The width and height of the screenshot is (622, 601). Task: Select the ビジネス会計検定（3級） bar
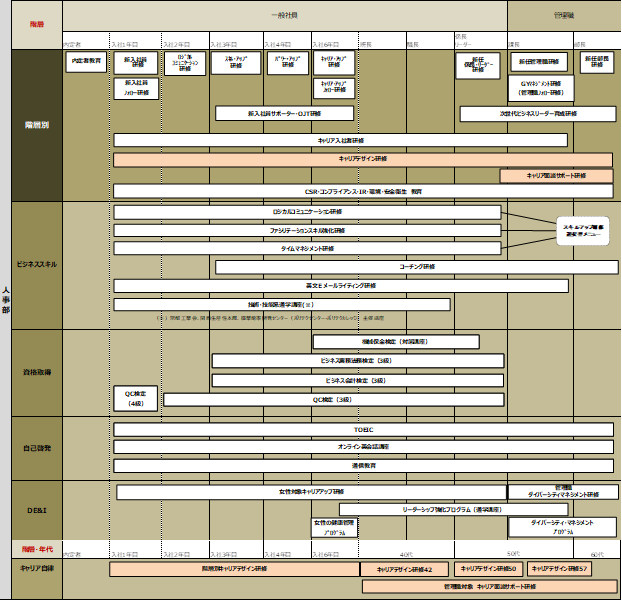pyautogui.click(x=358, y=380)
